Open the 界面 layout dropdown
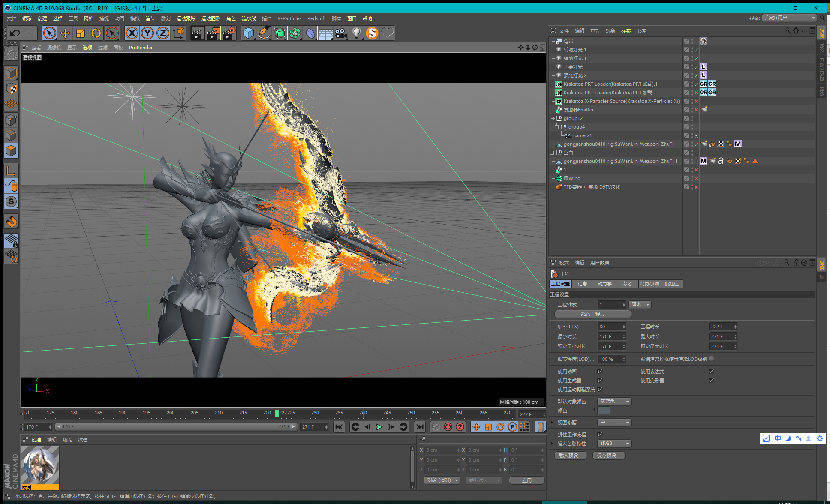The width and height of the screenshot is (830, 504). [790, 18]
